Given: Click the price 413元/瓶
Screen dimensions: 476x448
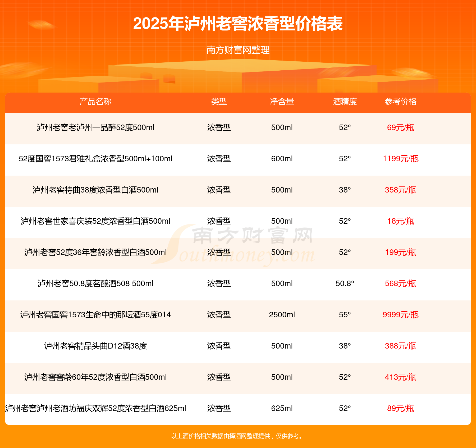Looking at the screenshot, I should pyautogui.click(x=401, y=377).
